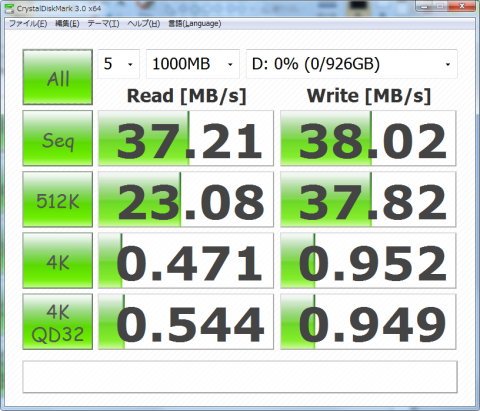
Task: Maximize the CrystalDiskMark window
Action: [441, 6]
